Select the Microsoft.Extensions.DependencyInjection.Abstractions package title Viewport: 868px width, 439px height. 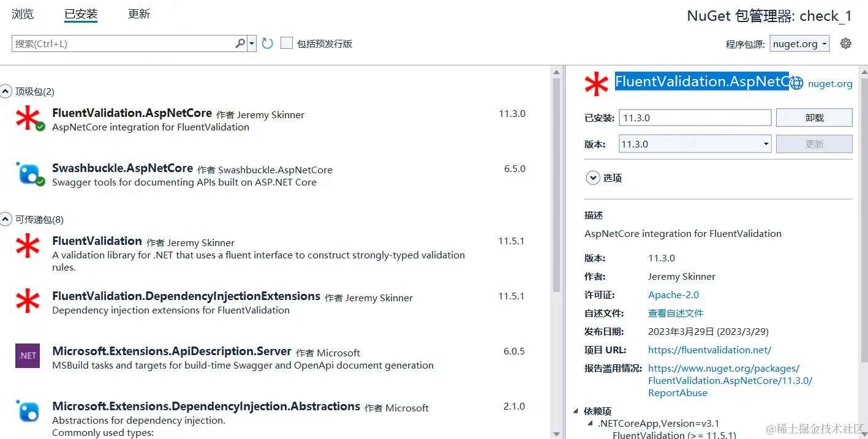pos(206,406)
